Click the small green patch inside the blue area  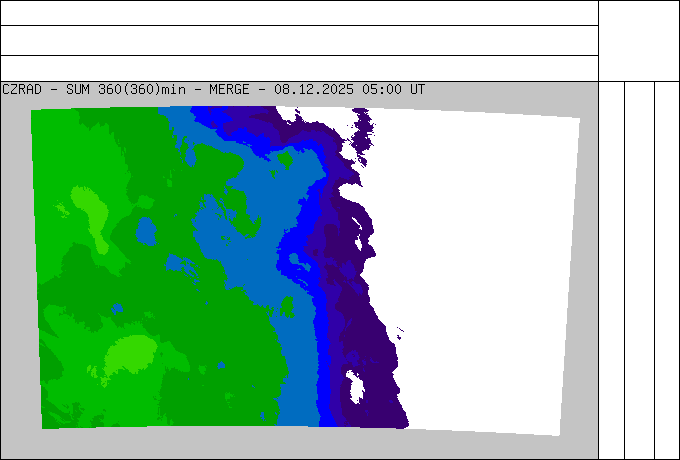point(285,159)
